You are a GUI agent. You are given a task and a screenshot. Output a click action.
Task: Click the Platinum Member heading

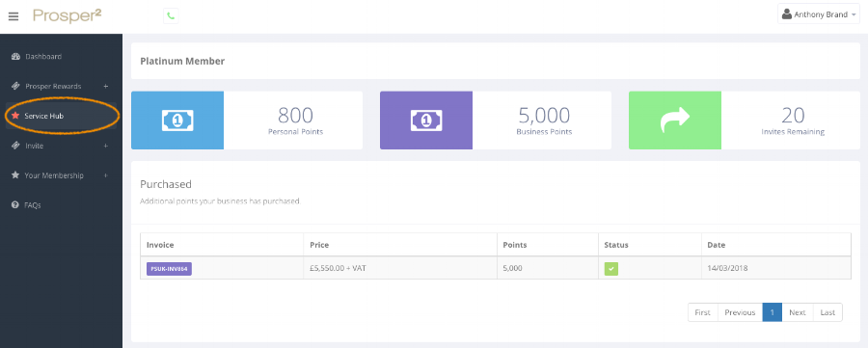(182, 61)
